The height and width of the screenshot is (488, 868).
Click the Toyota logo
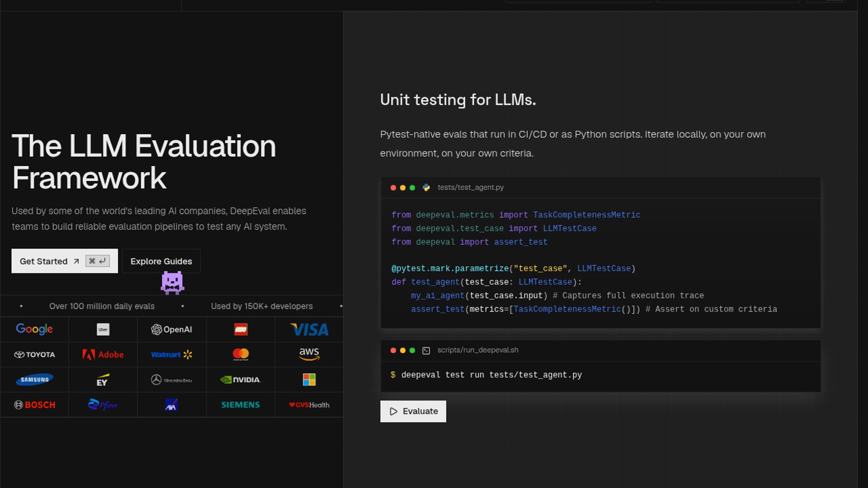(x=34, y=355)
